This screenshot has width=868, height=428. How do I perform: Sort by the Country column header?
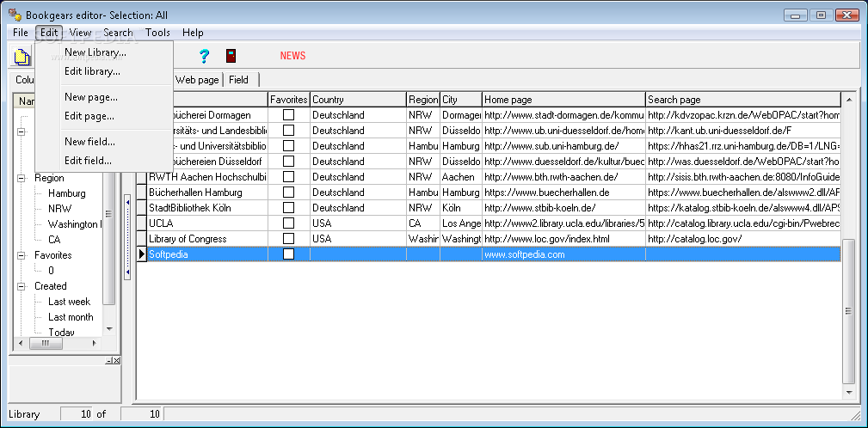click(358, 100)
